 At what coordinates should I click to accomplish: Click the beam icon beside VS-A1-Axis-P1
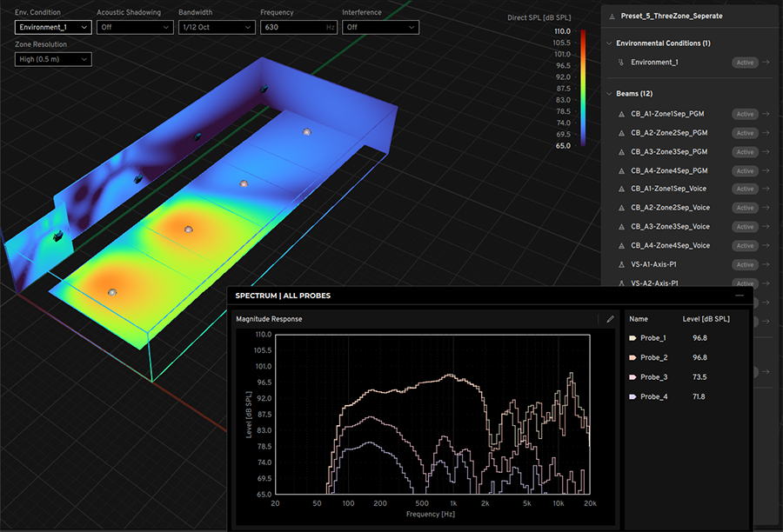[621, 264]
